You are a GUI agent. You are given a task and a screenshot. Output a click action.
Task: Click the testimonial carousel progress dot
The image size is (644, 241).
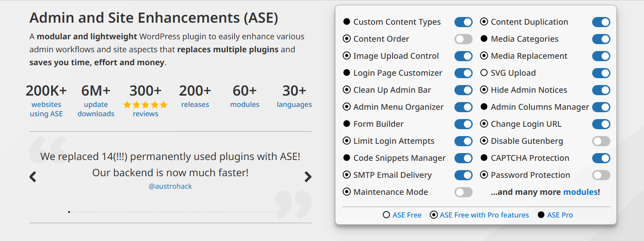coord(69,212)
